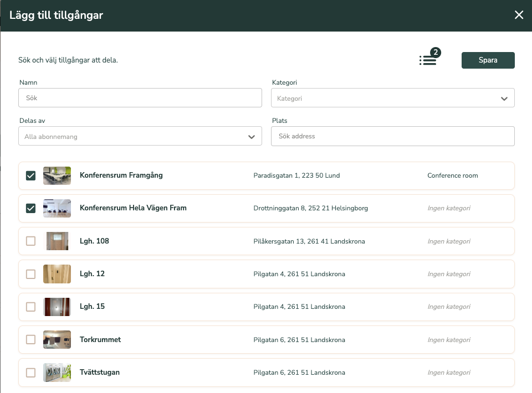Click the Torkrummet thumbnail image
Image resolution: width=532 pixels, height=393 pixels.
[57, 339]
